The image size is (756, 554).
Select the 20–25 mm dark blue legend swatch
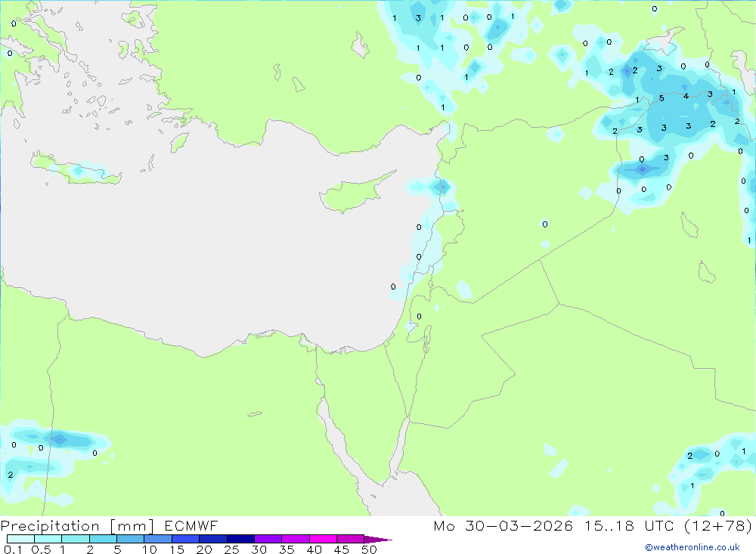[212, 539]
